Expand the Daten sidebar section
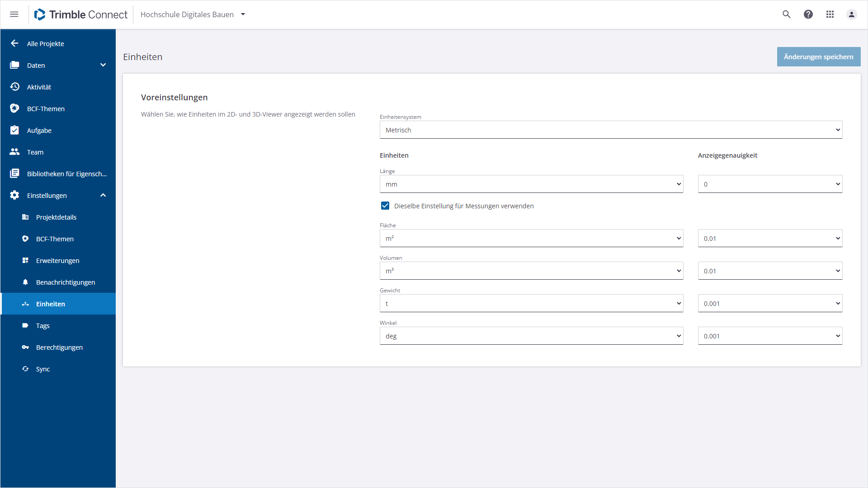Screen dimensions: 868x488 point(103,65)
